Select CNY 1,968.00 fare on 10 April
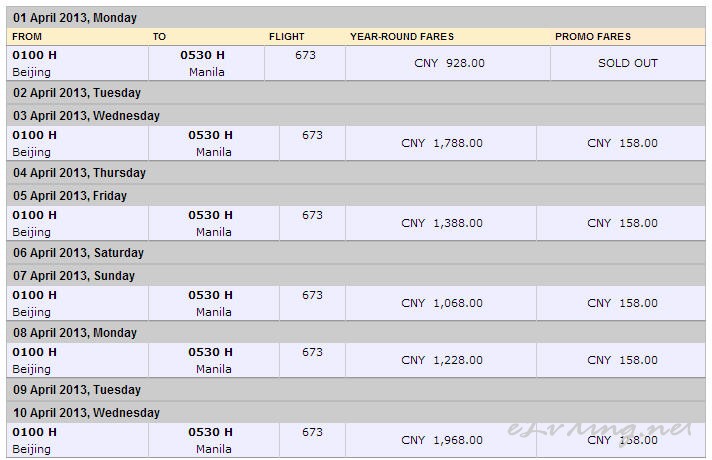Image resolution: width=712 pixels, height=460 pixels. (441, 440)
